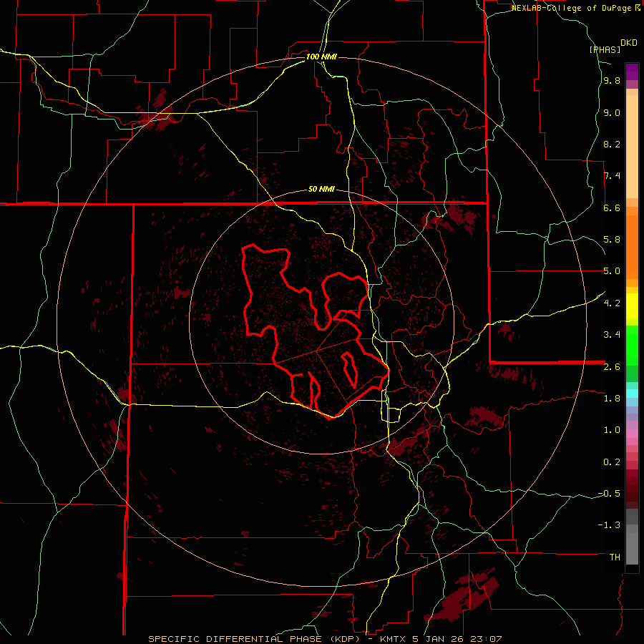644x644 pixels.
Task: Select the yellow color bar segment
Action: 632,306
